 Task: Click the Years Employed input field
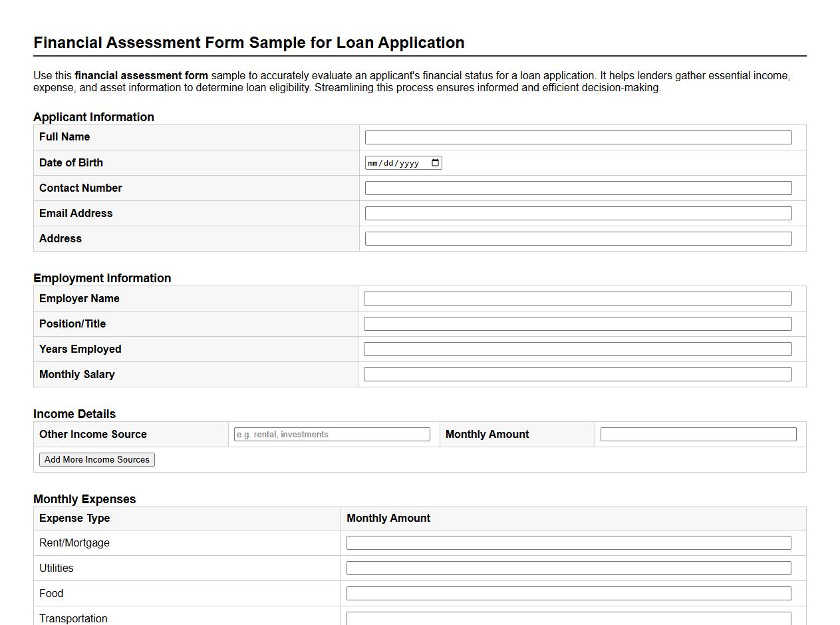point(577,349)
